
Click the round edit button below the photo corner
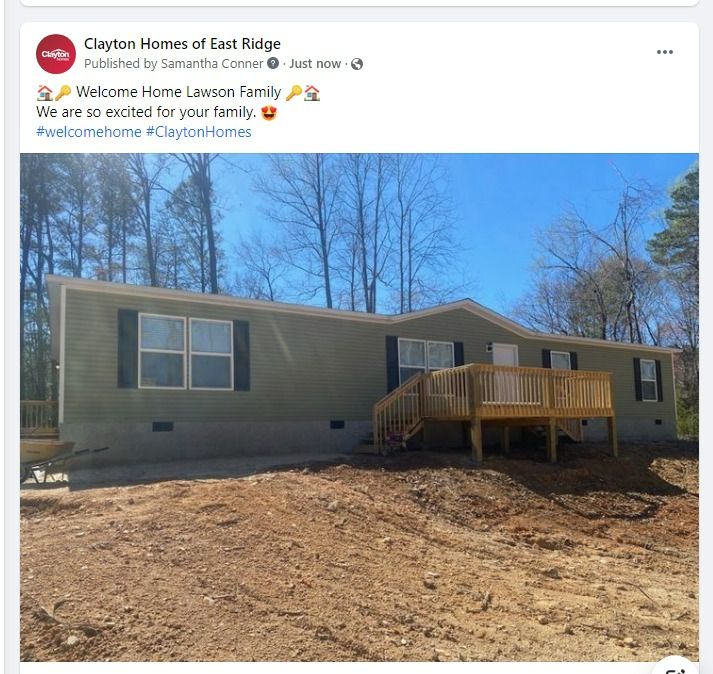(678, 668)
